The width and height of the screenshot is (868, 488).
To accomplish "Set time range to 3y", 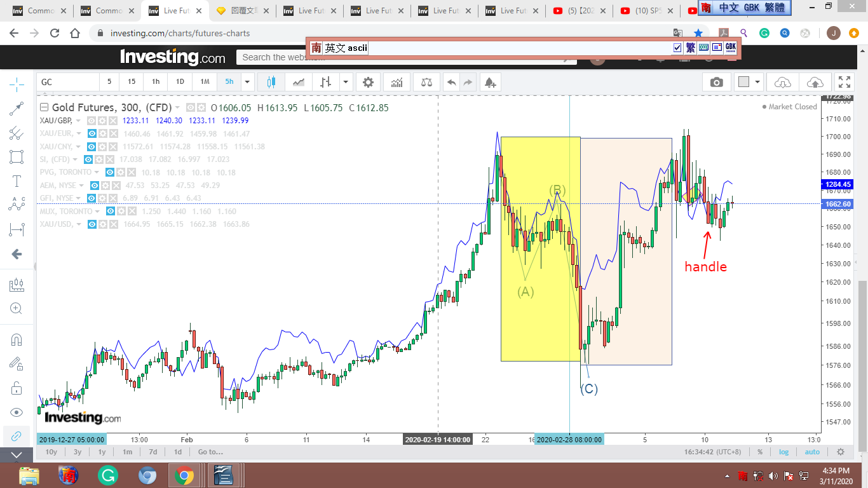I will pos(77,452).
